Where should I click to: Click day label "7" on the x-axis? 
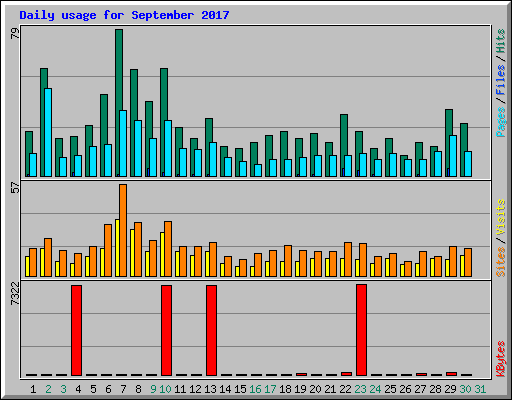[123, 389]
